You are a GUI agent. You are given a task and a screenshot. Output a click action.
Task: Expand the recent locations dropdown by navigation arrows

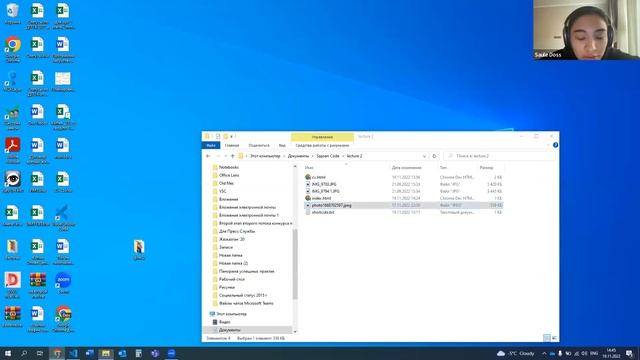[225, 156]
